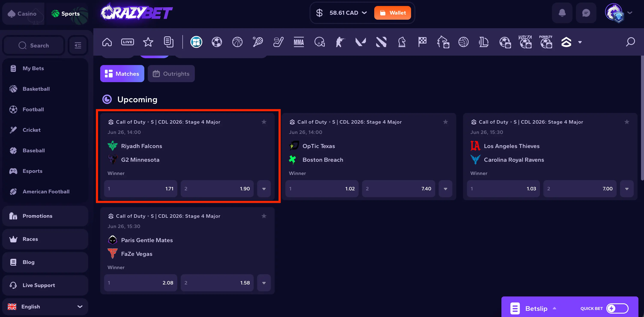644x317 pixels.
Task: Open the notifications bell
Action: (562, 13)
